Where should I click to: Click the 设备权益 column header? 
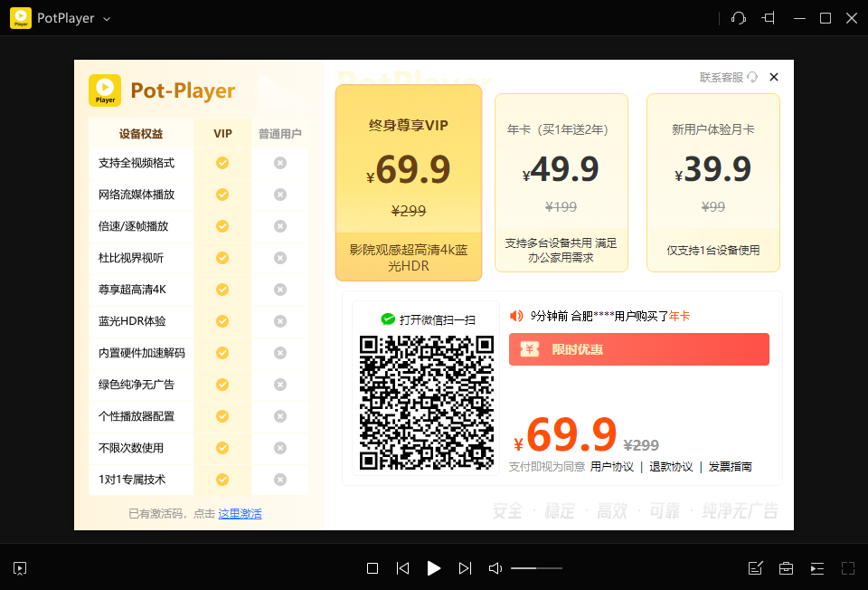pos(141,134)
